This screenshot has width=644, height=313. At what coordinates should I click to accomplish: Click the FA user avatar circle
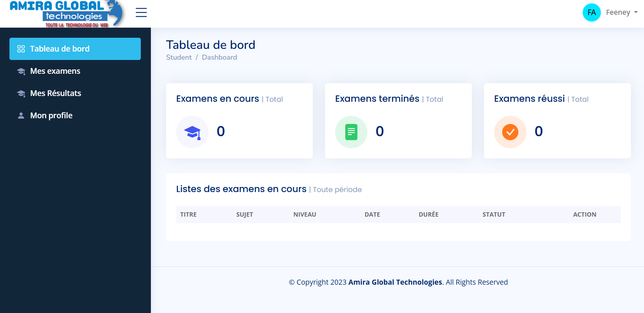[591, 12]
